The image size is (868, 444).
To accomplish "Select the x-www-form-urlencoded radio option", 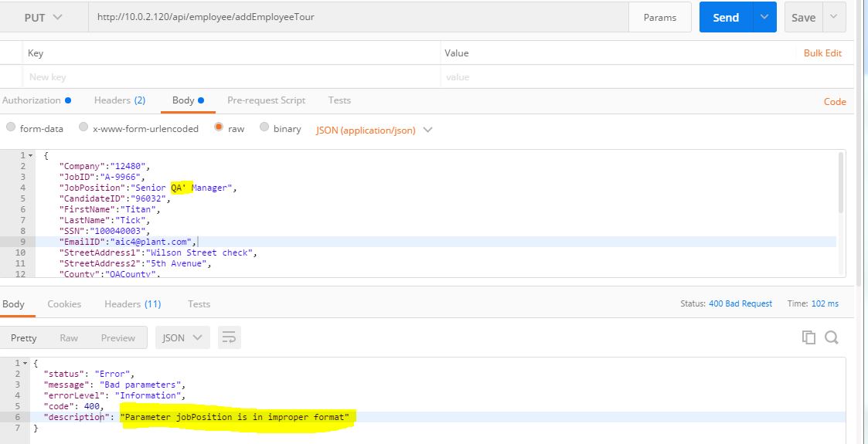I will [83, 128].
